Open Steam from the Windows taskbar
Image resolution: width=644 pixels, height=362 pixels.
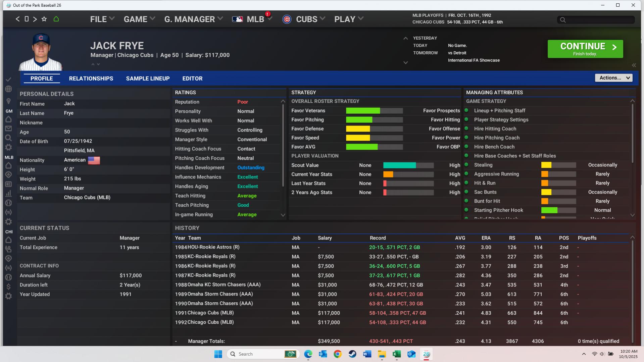352,354
